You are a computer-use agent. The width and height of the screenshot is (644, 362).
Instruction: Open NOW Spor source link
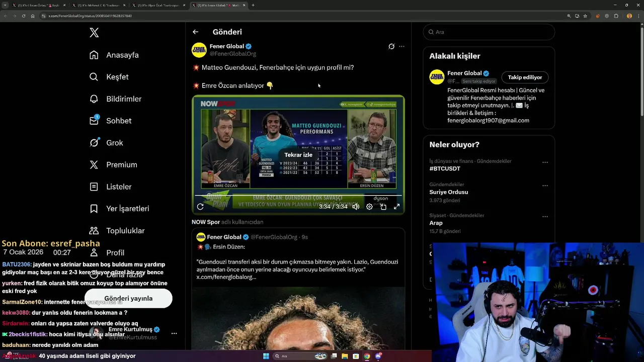[x=206, y=222]
